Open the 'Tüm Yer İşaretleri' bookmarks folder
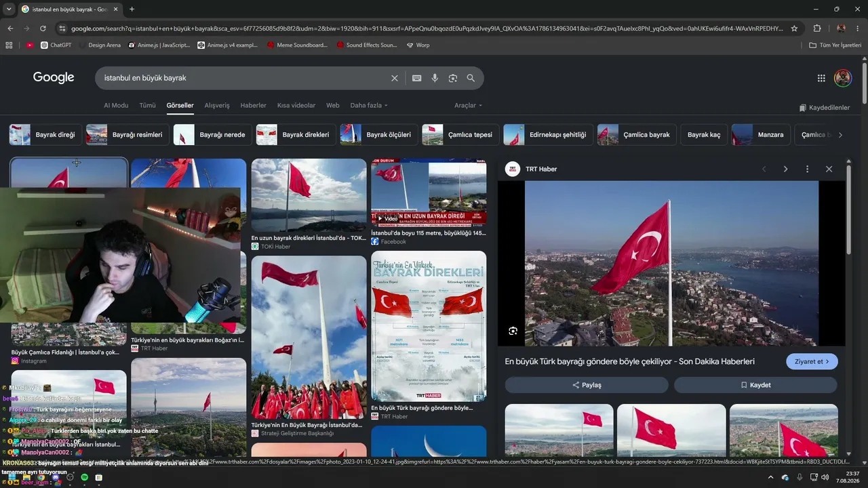 [x=835, y=45]
